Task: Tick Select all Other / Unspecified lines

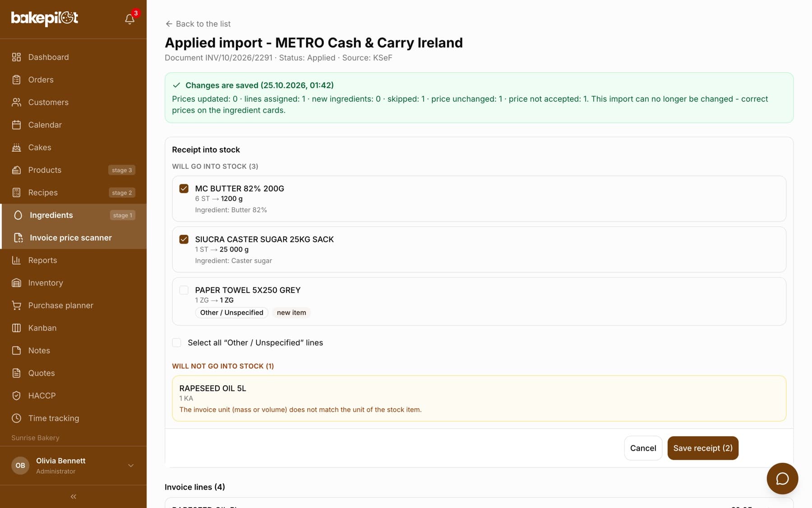Action: click(x=176, y=343)
